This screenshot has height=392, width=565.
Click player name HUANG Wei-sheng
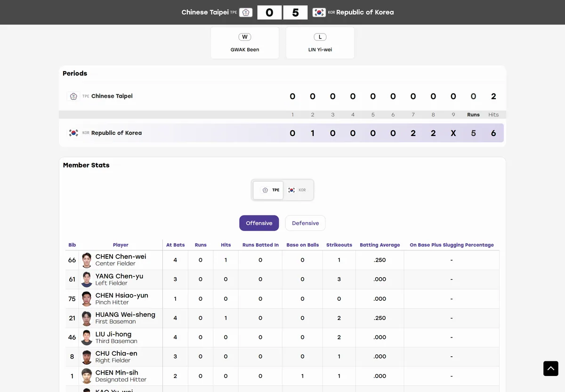click(125, 315)
